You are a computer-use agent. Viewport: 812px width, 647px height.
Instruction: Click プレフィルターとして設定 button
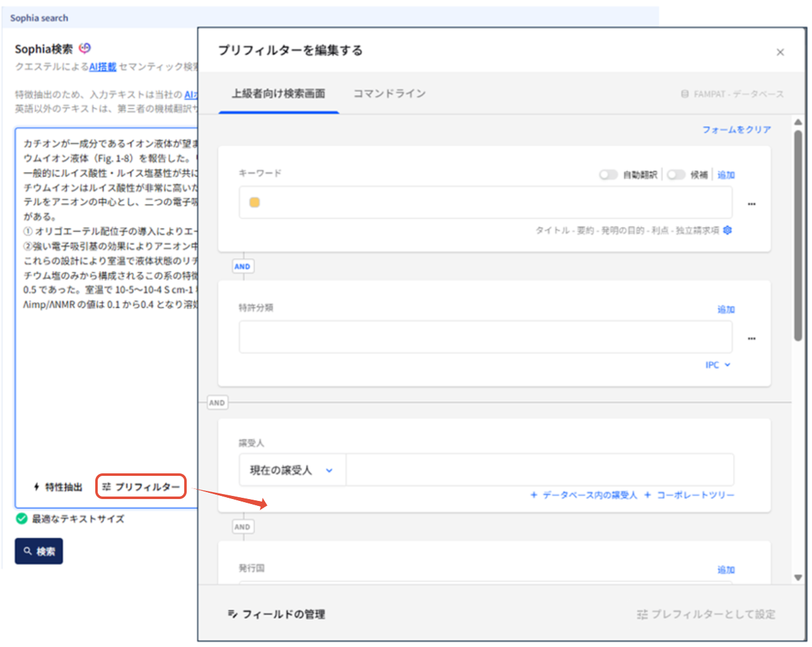tap(706, 614)
